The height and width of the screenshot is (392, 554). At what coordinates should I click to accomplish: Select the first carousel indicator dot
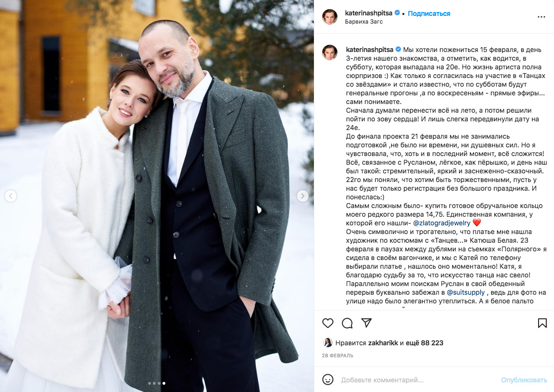click(x=149, y=383)
